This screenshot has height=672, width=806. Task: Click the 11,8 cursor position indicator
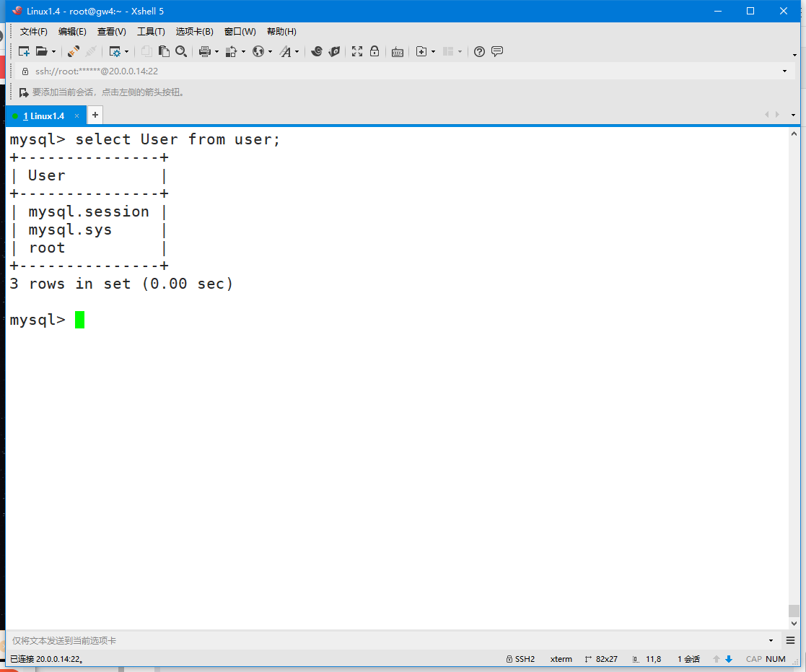pos(647,659)
